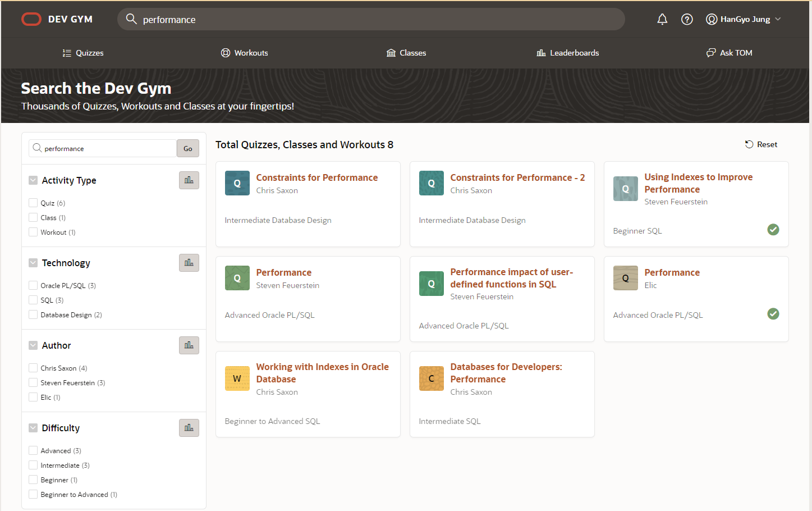Open Performance impact of user-defined functions link
This screenshot has height=511, width=812.
pos(512,278)
